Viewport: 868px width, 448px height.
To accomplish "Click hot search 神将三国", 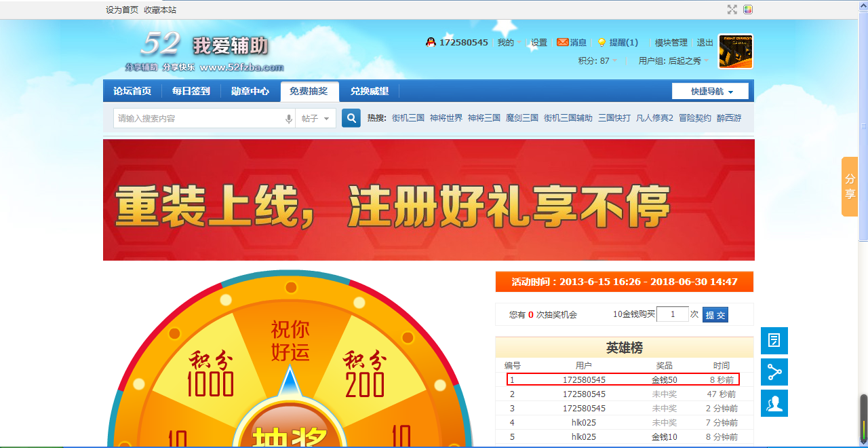I will coord(484,118).
